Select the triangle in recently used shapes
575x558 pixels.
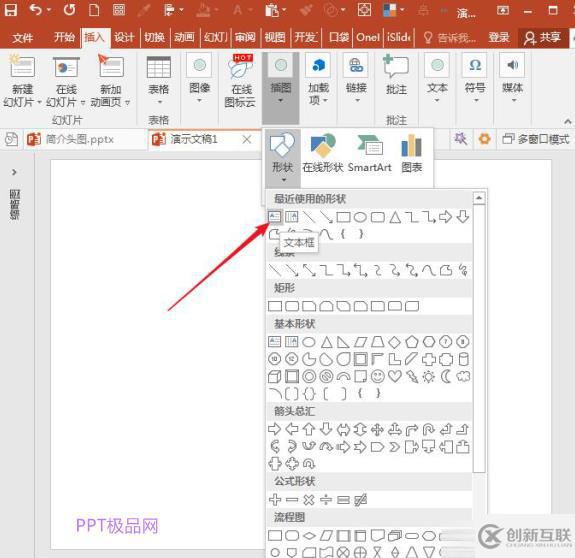tap(395, 217)
